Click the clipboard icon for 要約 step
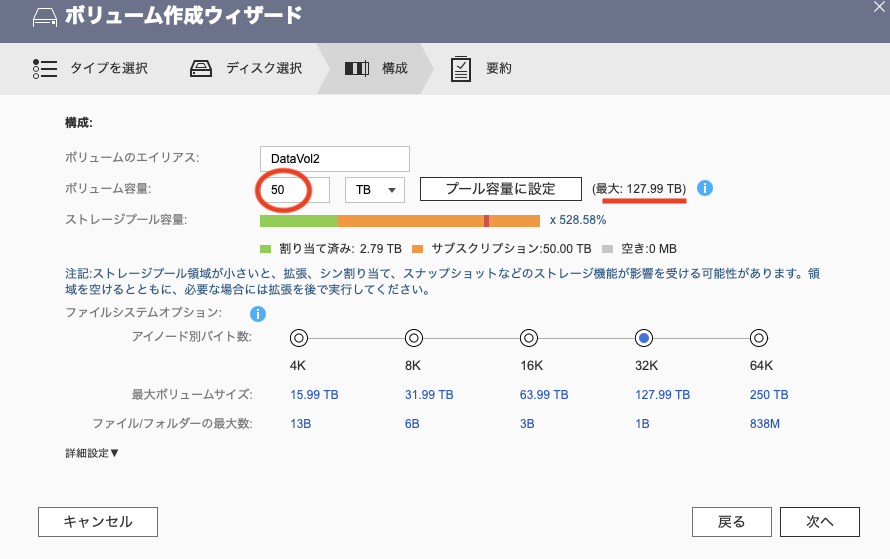The width and height of the screenshot is (890, 559). click(461, 69)
